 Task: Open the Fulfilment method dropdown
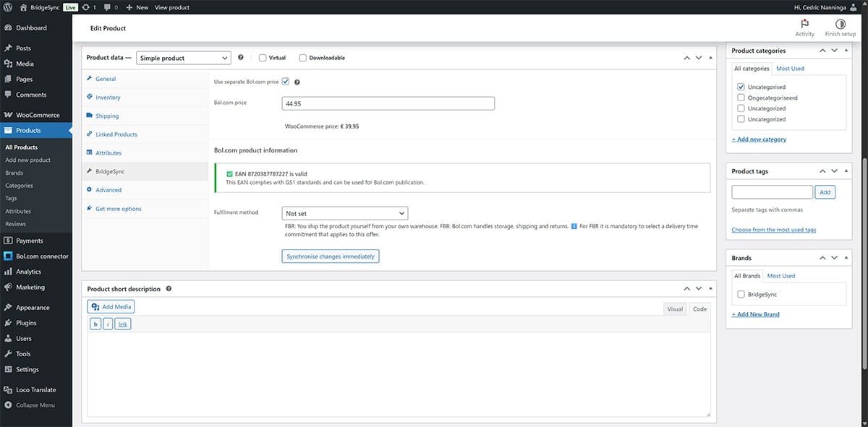(345, 214)
